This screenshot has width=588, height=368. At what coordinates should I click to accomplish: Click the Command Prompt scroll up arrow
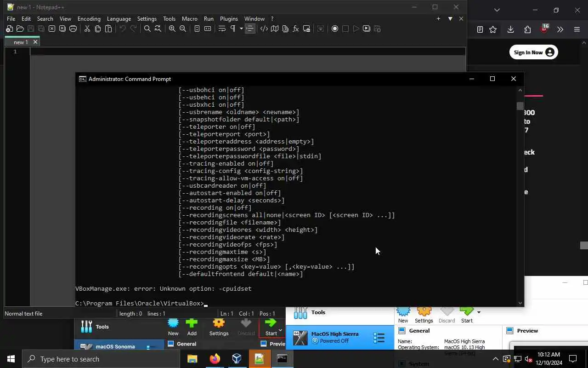click(x=520, y=90)
